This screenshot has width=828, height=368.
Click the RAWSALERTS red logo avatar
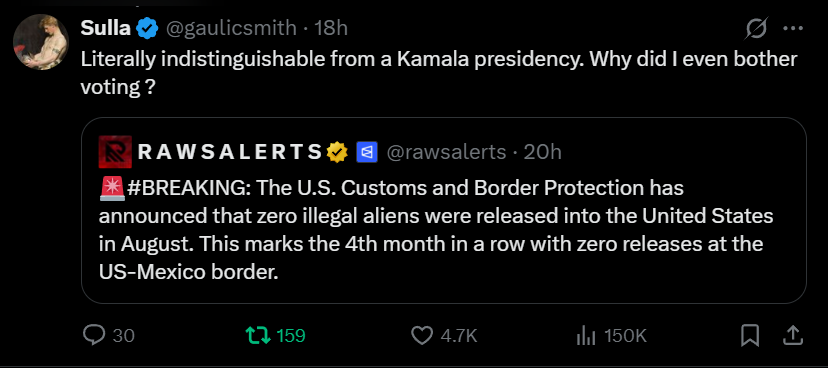click(x=115, y=152)
